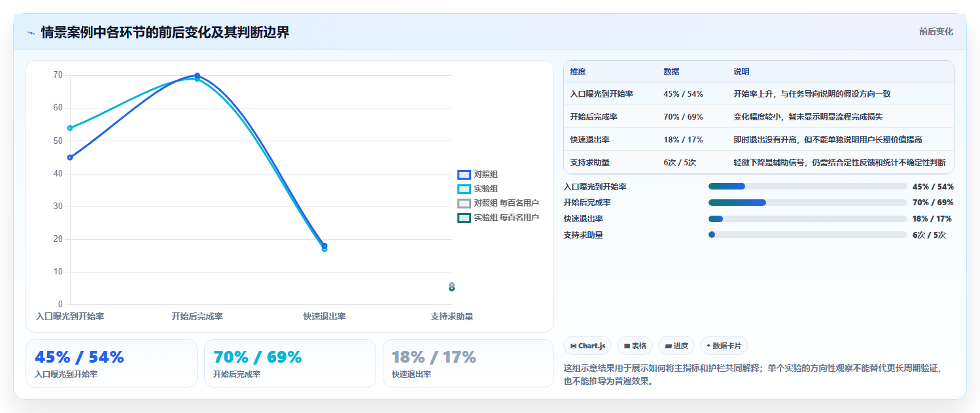The width and height of the screenshot is (980, 413).
Task: Click the Chart.js chip
Action: pos(587,346)
